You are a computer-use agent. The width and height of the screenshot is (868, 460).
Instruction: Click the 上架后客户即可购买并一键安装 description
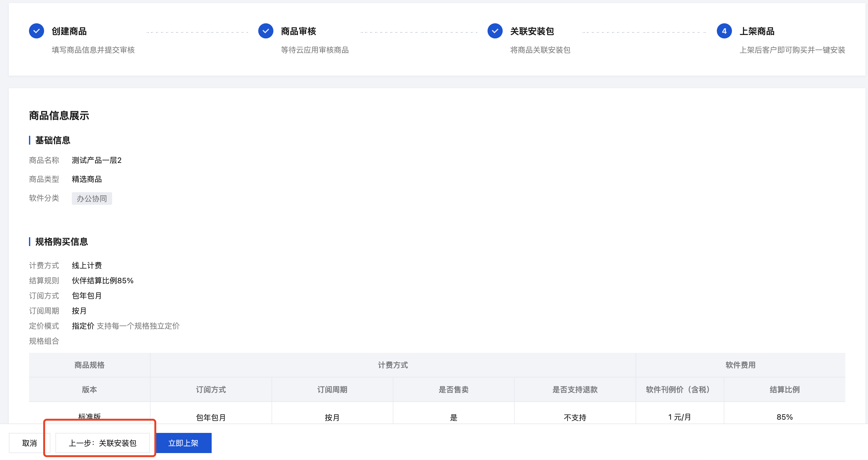[x=792, y=50]
